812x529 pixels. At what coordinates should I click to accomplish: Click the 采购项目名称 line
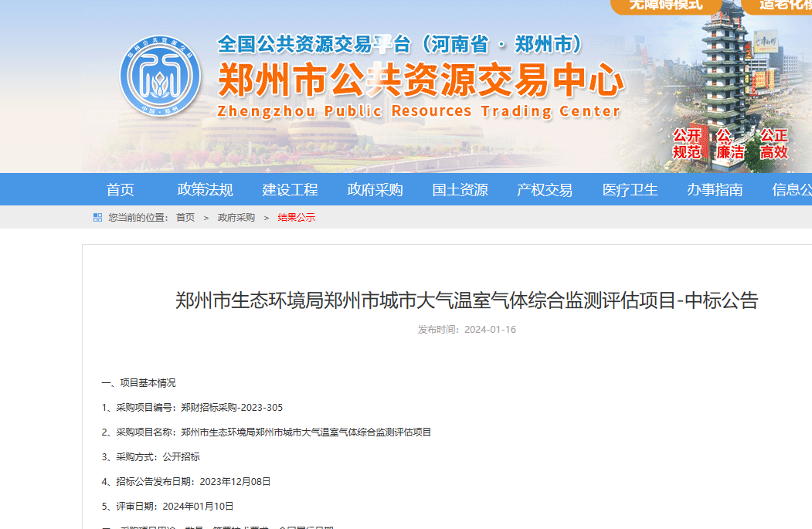(267, 432)
